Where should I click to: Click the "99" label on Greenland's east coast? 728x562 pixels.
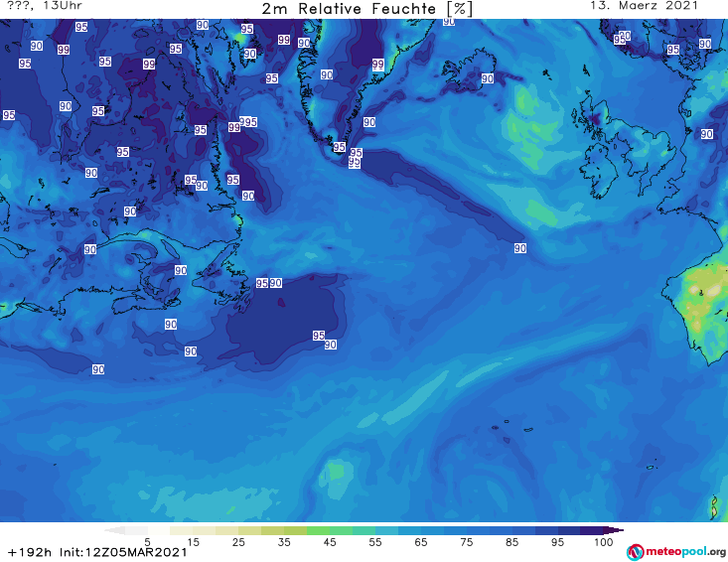(378, 64)
